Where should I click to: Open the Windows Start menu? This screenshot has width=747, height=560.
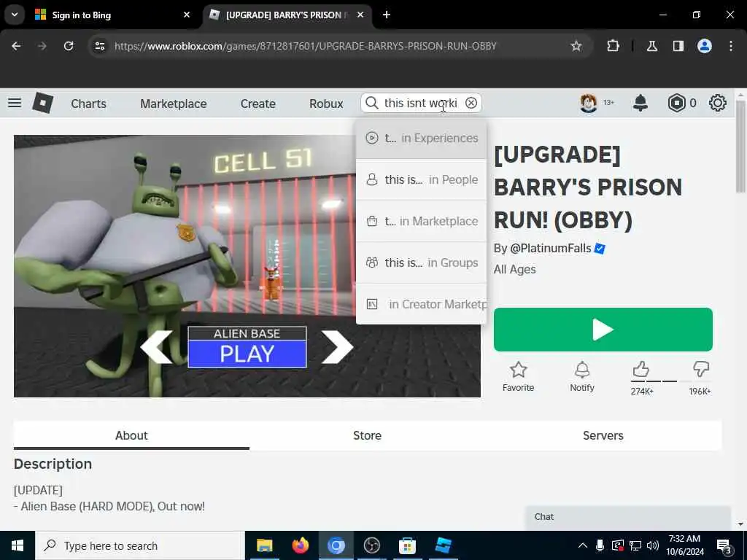[18, 545]
